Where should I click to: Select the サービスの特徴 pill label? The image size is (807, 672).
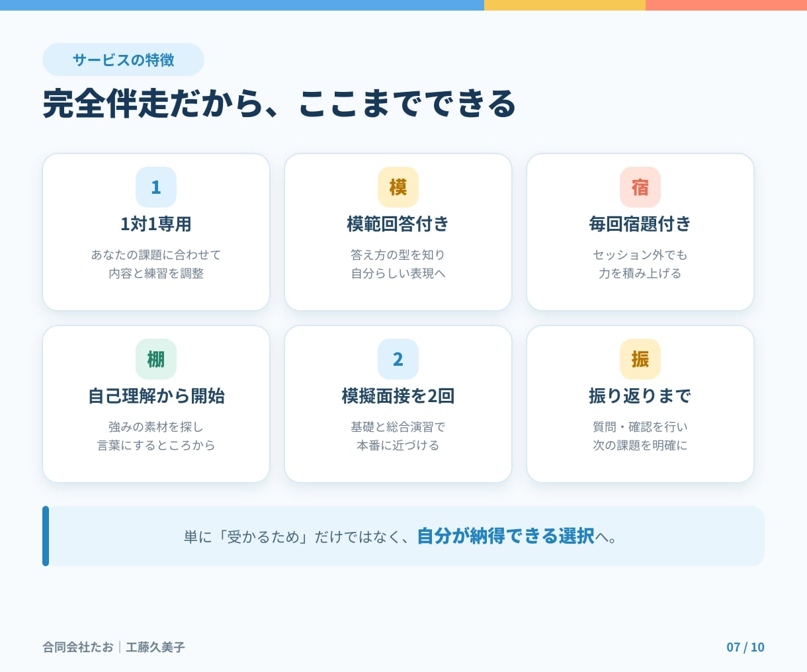point(123,60)
